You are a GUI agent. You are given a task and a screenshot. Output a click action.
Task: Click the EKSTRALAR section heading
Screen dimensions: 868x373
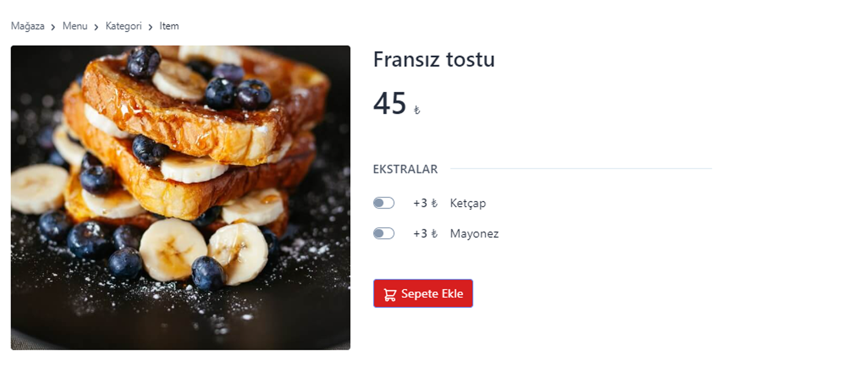coord(405,169)
